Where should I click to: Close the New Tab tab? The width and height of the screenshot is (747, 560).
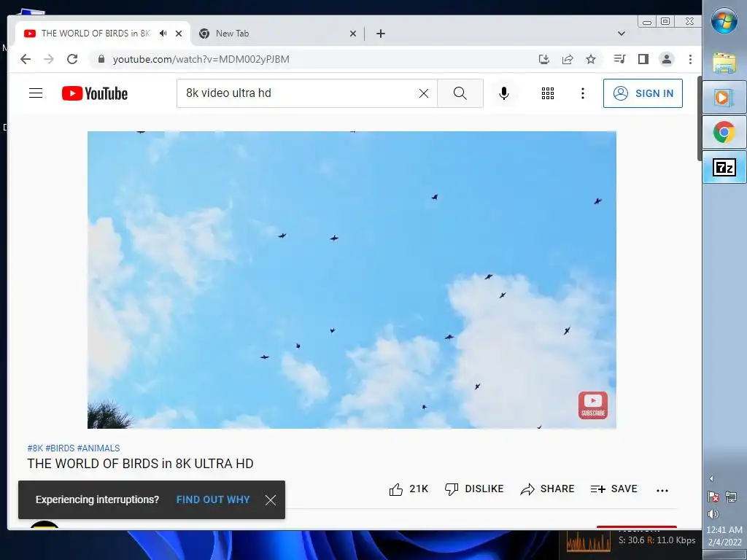(x=353, y=34)
